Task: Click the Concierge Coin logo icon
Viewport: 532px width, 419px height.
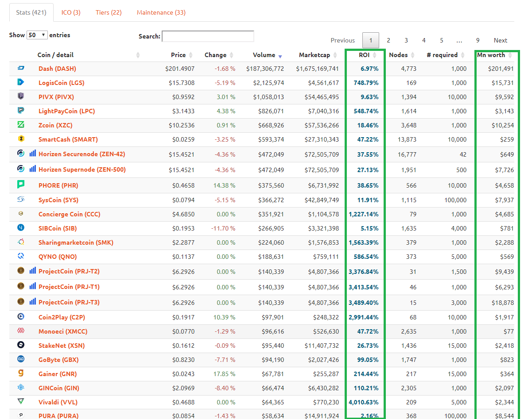Action: coord(20,213)
